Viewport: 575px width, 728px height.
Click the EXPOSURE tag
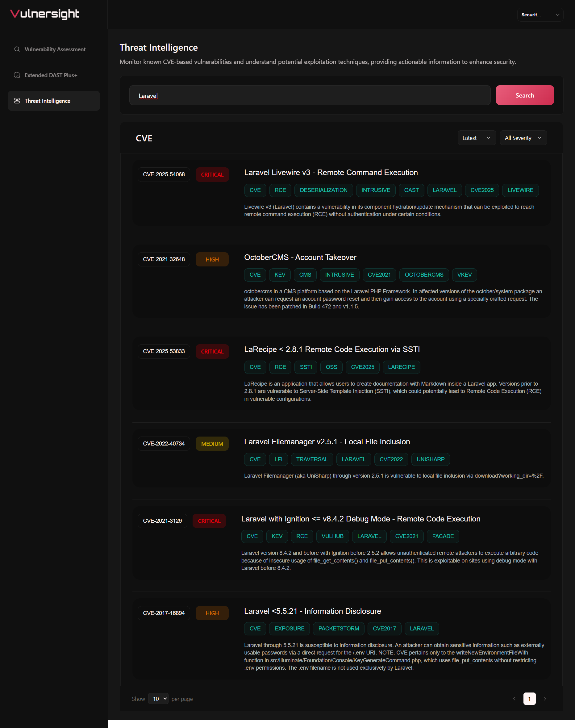pos(289,628)
